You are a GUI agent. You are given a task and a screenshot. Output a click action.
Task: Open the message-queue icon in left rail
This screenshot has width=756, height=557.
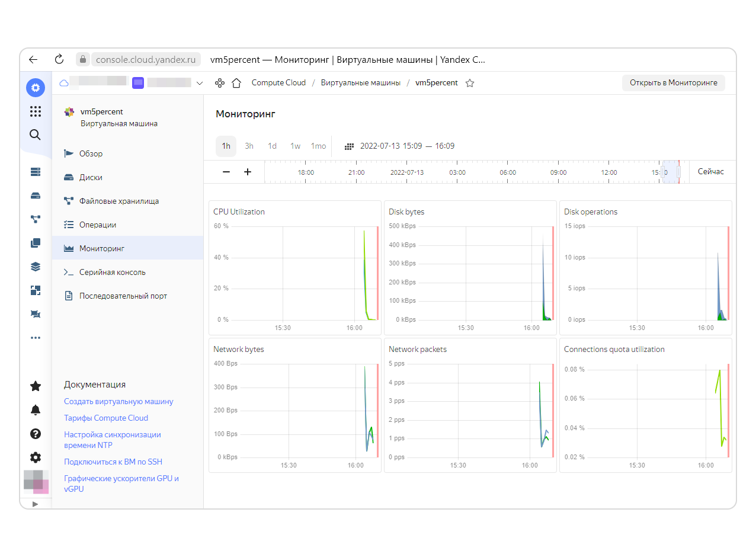[x=36, y=314]
